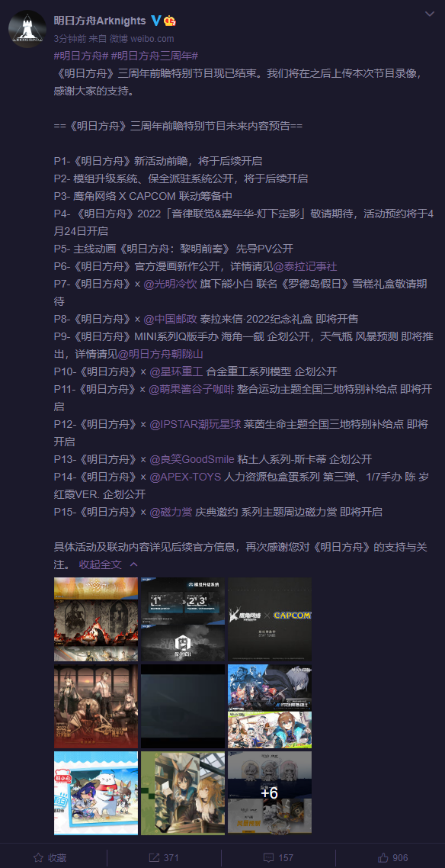This screenshot has width=445, height=868.
Task: Open the polar bear ice cream thumbnail
Action: (x=96, y=792)
